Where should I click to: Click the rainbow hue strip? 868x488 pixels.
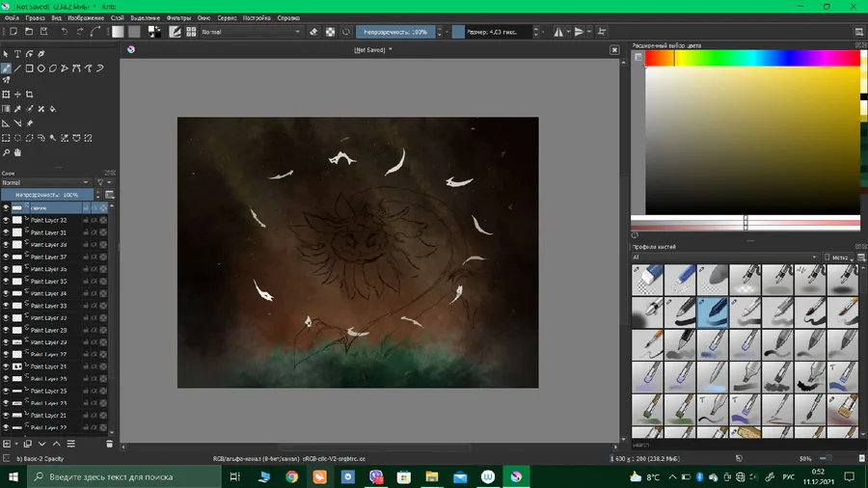click(752, 58)
